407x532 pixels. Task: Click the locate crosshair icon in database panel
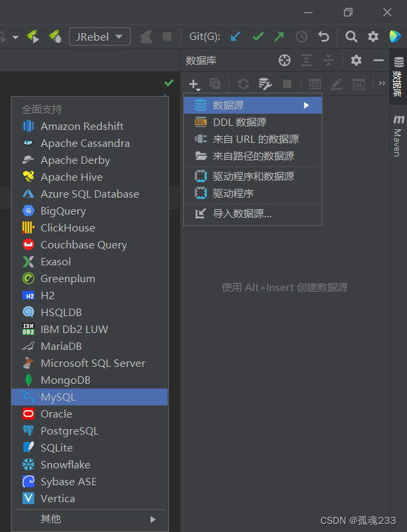coord(285,60)
